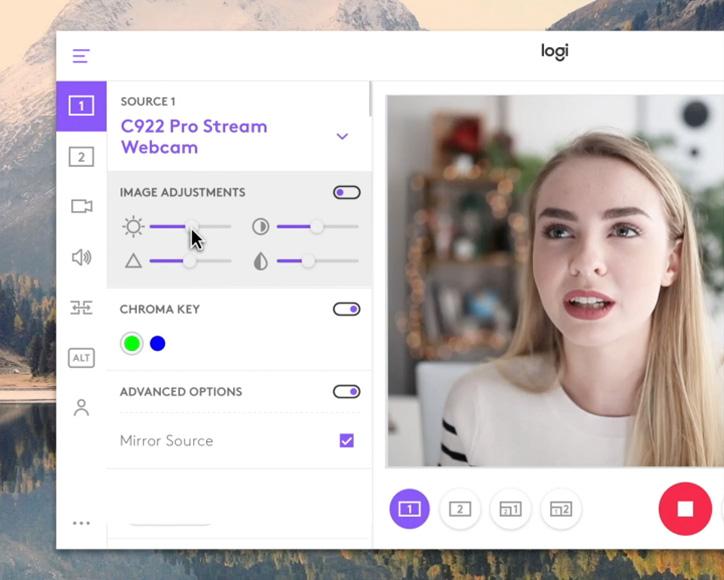Select the Source 1 sidebar icon

(x=81, y=106)
